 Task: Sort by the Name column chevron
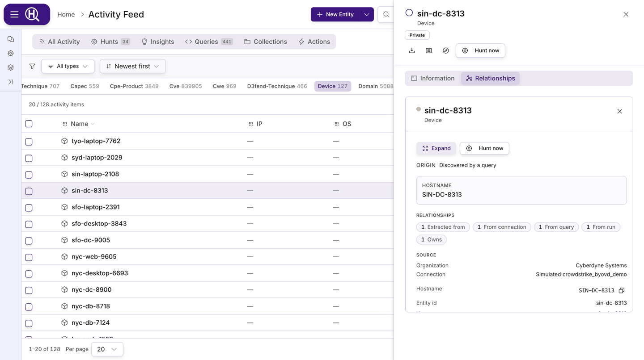click(x=93, y=124)
